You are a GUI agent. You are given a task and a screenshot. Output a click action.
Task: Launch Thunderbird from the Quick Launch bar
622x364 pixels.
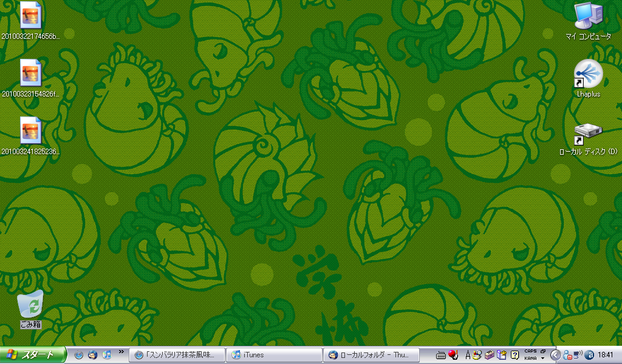tap(92, 355)
